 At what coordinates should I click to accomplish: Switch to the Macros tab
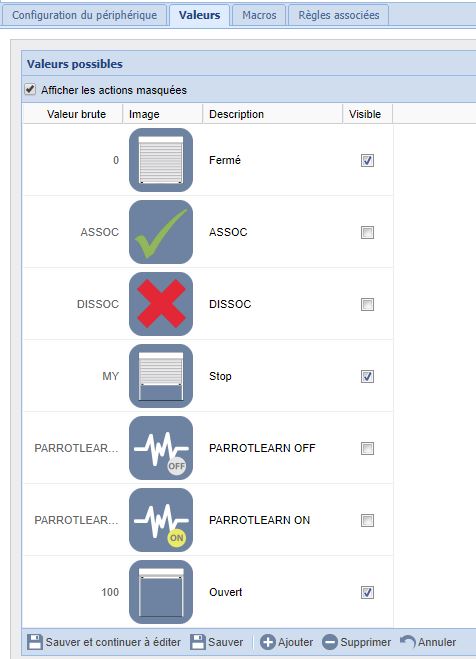pos(259,15)
